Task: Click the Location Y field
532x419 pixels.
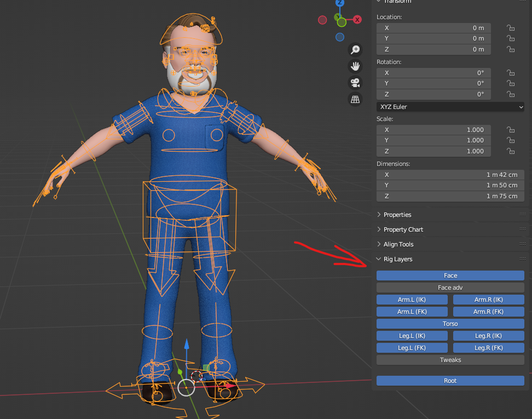Action: pos(433,38)
